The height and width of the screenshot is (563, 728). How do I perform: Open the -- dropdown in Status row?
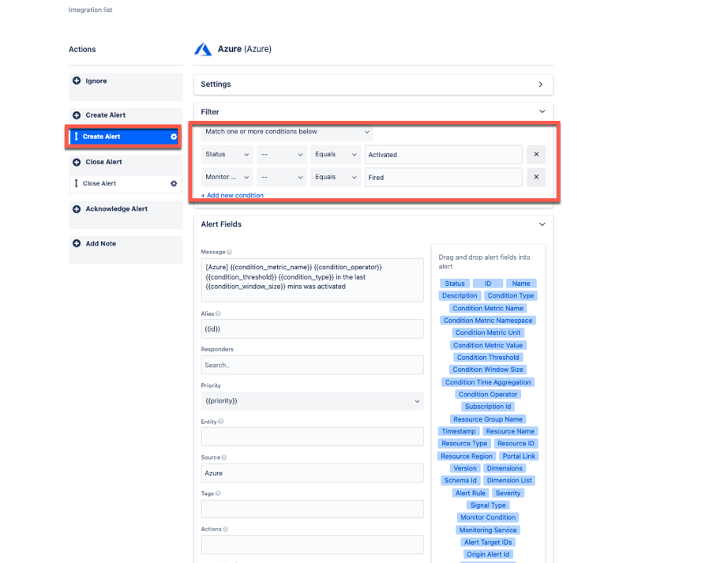281,155
